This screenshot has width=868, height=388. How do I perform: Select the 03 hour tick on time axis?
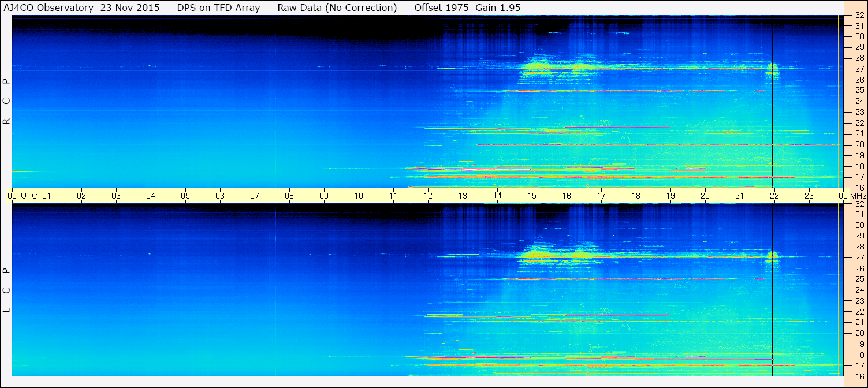116,196
